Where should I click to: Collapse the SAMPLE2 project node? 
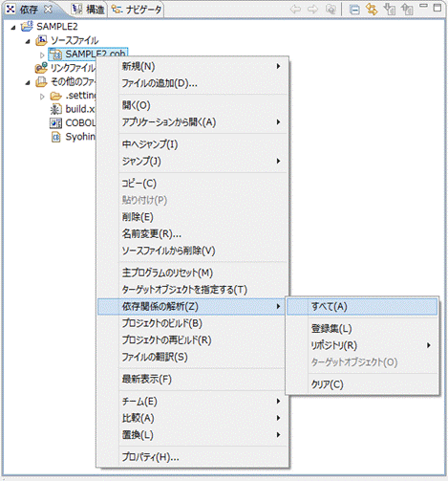pos(13,28)
